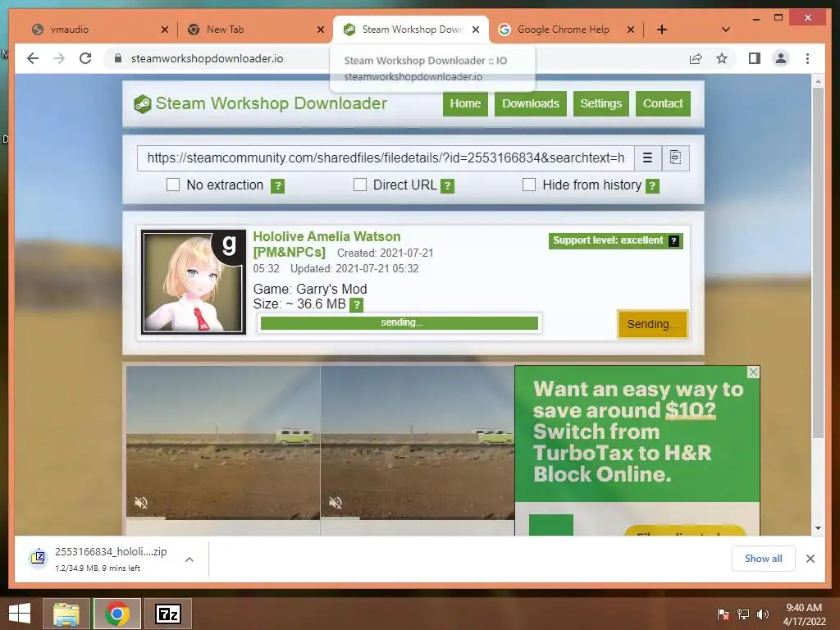Click the address bar URL steamworkshopdownloader.io
The height and width of the screenshot is (630, 840).
point(207,58)
